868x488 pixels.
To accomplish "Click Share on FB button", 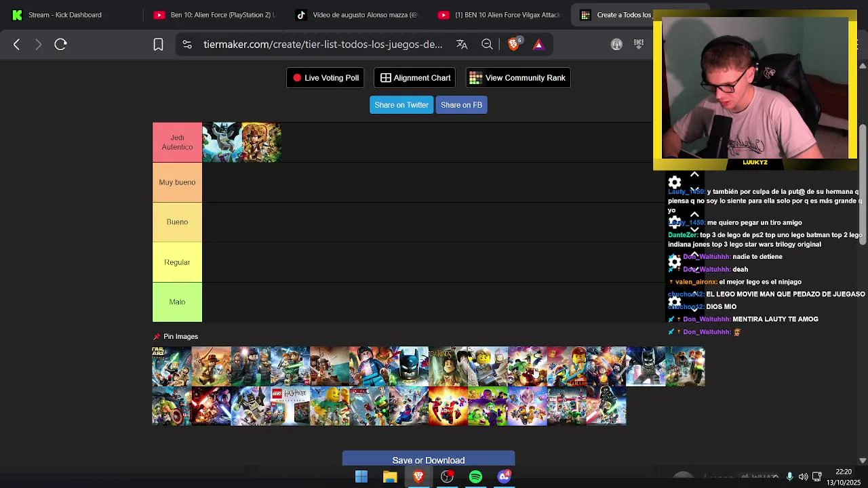I will coord(461,105).
